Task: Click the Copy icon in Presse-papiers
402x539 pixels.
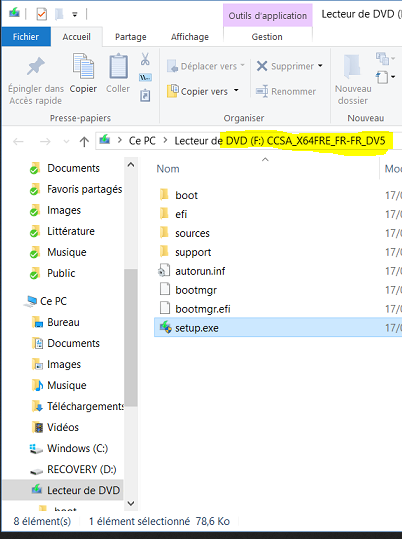Action: [x=83, y=66]
